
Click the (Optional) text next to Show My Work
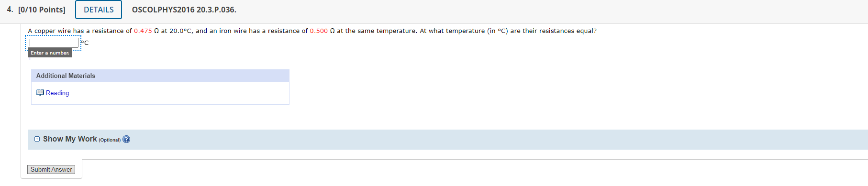pyautogui.click(x=110, y=140)
